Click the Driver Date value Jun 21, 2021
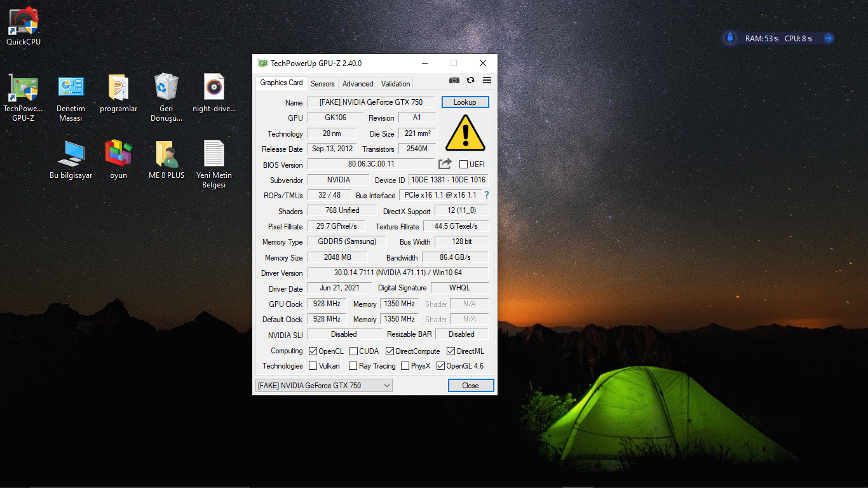Image resolution: width=868 pixels, height=488 pixels. click(x=339, y=288)
